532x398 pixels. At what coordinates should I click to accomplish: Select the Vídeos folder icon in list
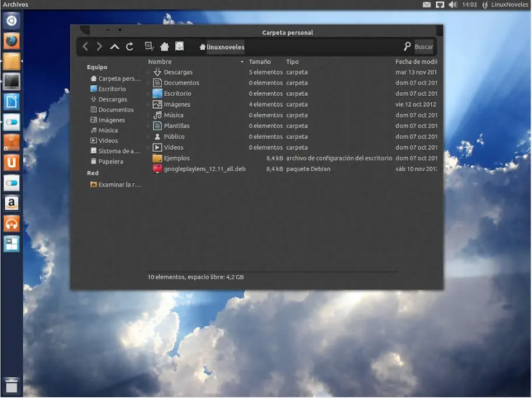(x=157, y=147)
